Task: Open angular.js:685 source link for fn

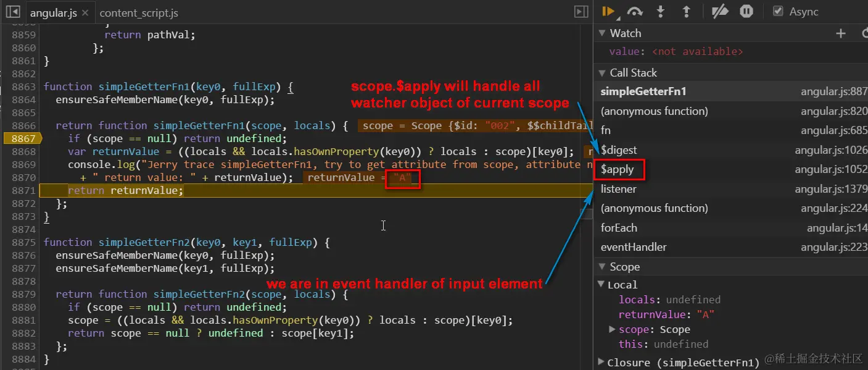Action: pos(834,130)
